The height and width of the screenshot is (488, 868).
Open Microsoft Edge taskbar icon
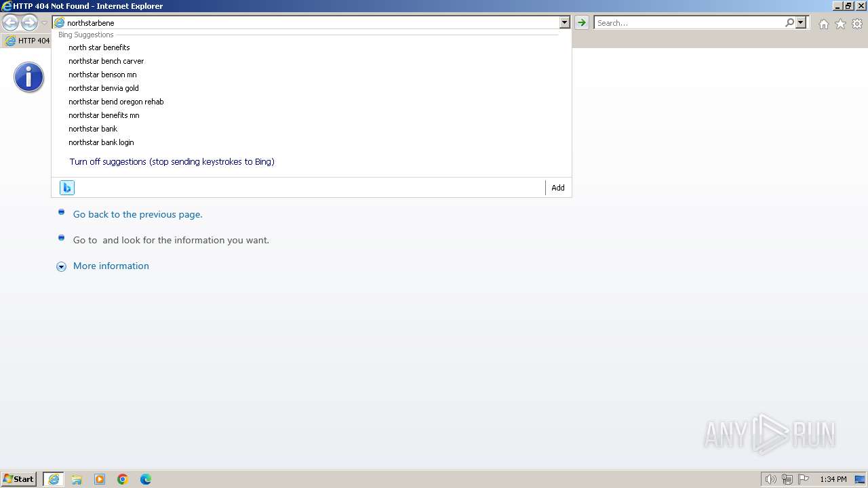146,479
